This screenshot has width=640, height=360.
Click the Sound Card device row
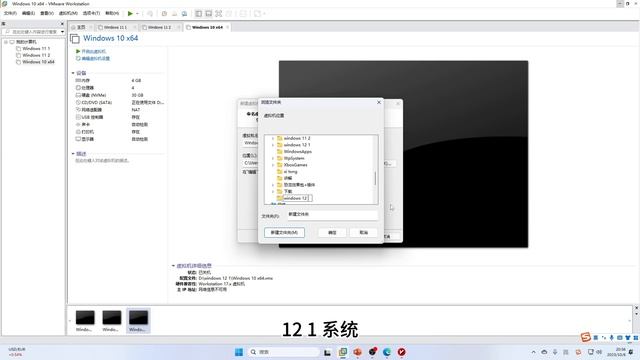click(119, 124)
